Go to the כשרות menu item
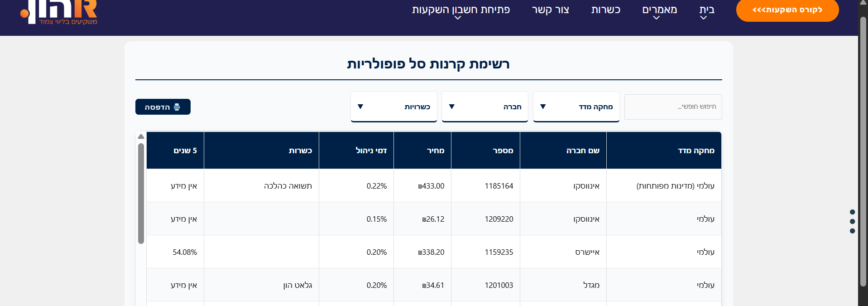Image resolution: width=868 pixels, height=306 pixels. 605,10
